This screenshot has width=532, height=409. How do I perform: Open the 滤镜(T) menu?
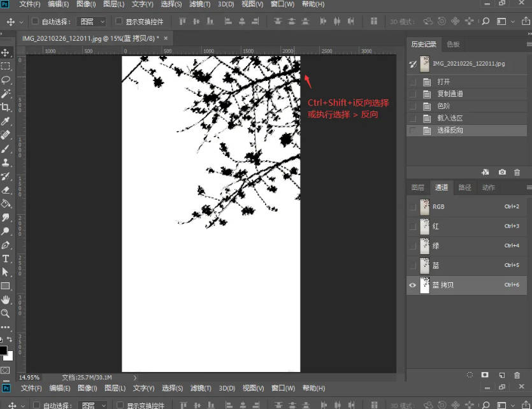point(200,4)
